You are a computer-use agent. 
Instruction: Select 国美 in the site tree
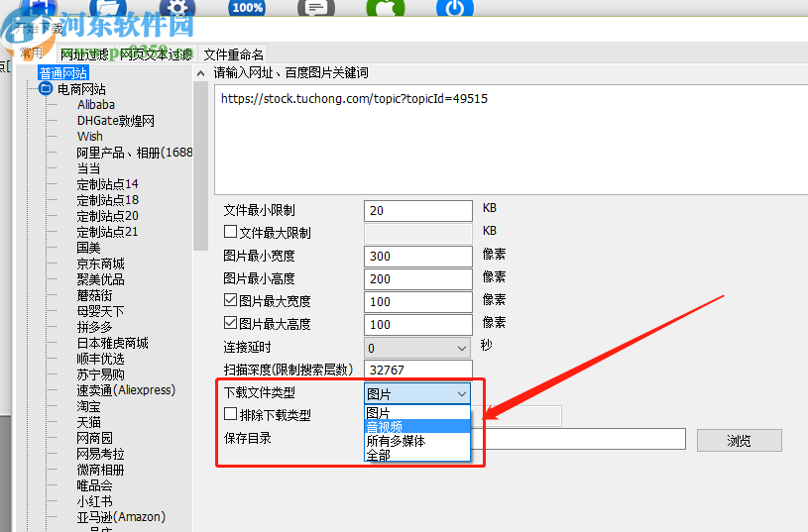[88, 248]
